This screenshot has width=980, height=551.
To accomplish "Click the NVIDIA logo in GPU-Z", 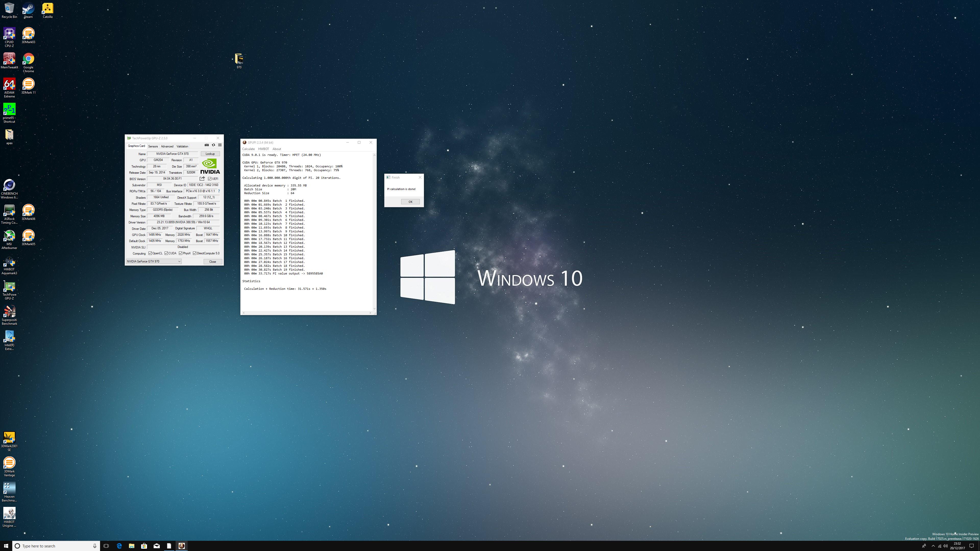I will tap(210, 166).
